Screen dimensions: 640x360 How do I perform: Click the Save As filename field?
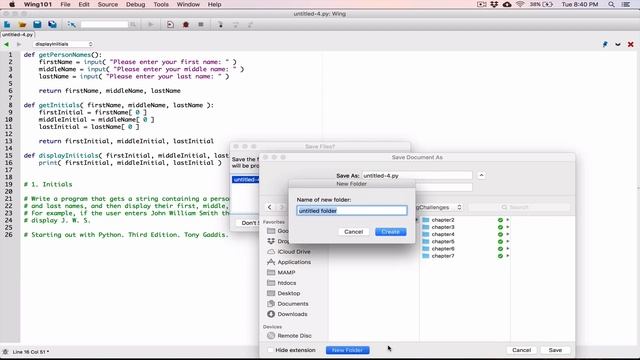click(x=417, y=176)
